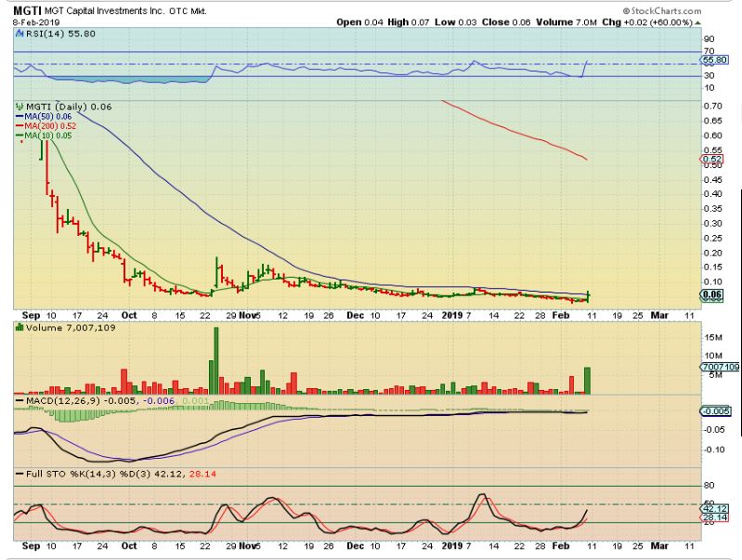Click the 7007109 volume tag on axis

click(x=721, y=367)
